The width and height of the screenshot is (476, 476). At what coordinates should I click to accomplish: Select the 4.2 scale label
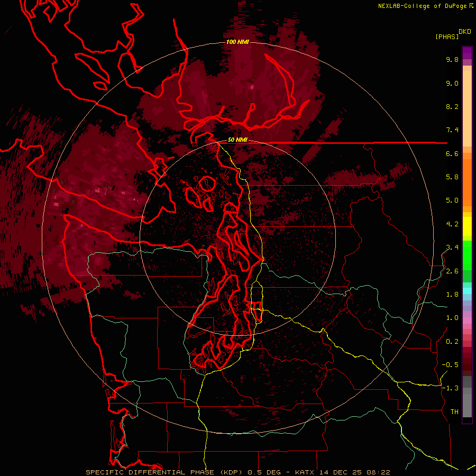point(452,224)
